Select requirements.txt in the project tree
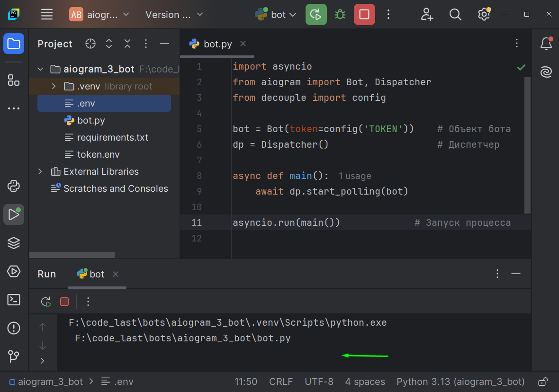This screenshot has width=559, height=392. tap(112, 137)
